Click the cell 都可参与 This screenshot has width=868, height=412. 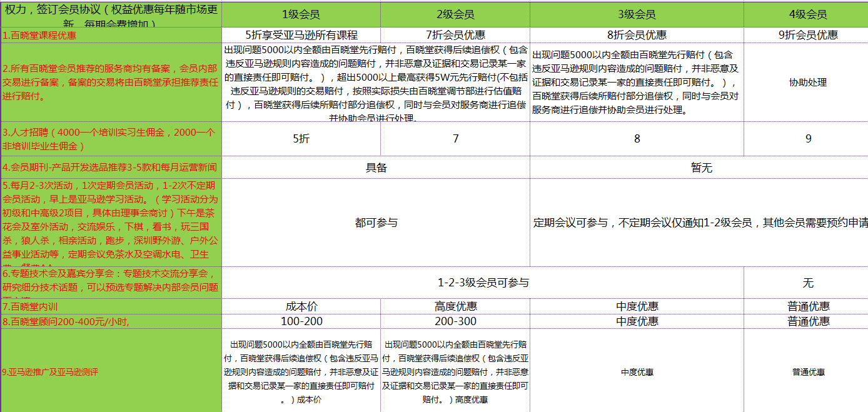click(376, 223)
